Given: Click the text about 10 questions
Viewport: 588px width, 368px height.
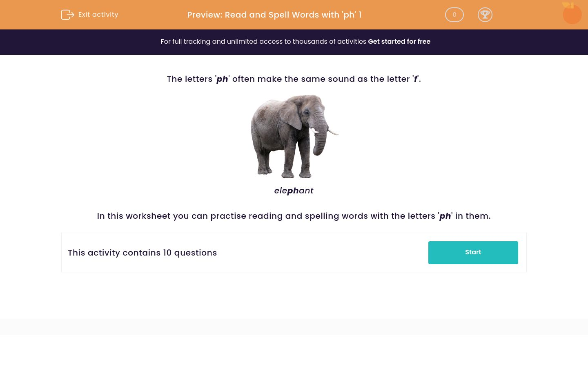Looking at the screenshot, I should (143, 253).
